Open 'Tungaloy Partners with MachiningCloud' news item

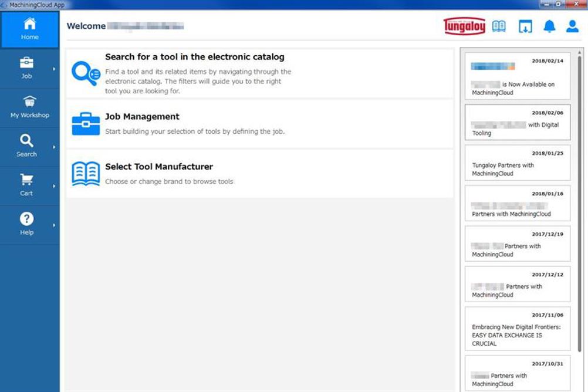pos(518,163)
